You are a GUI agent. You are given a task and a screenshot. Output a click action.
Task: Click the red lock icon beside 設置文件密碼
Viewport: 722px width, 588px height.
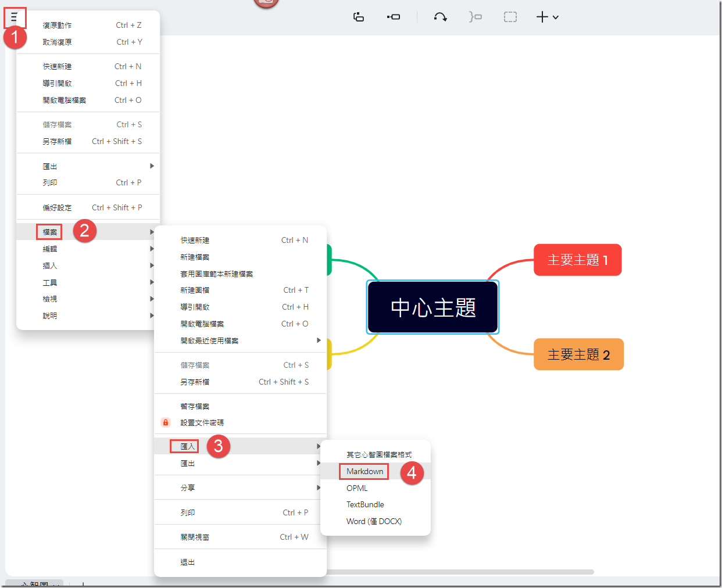point(166,422)
